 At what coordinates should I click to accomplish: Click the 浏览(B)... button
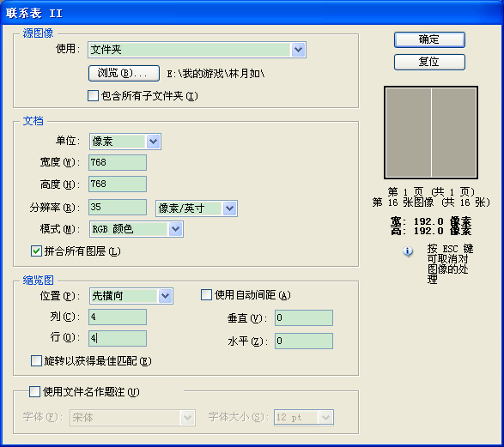pos(124,74)
